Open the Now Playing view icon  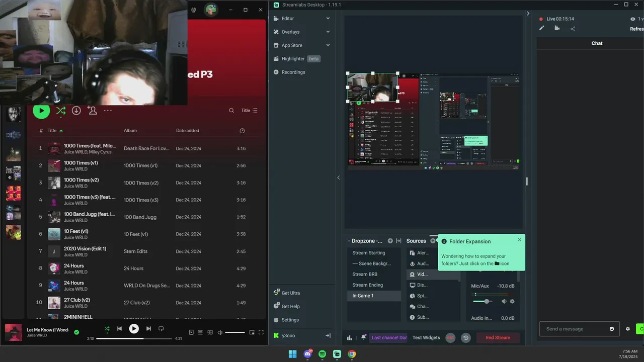click(x=191, y=332)
